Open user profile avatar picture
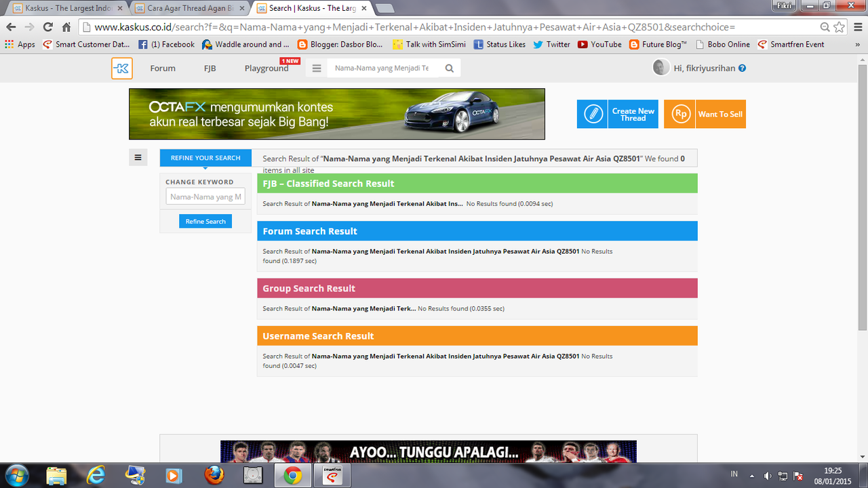 [660, 68]
